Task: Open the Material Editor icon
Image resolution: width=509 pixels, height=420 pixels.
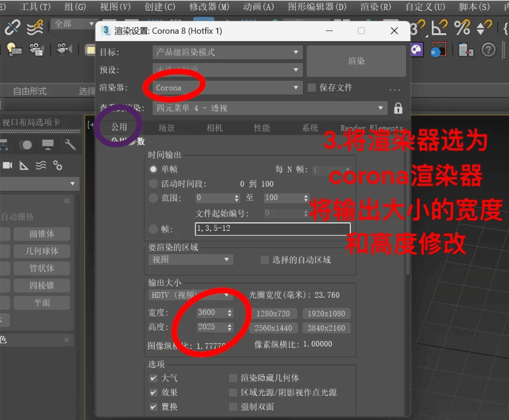Action: point(417,50)
